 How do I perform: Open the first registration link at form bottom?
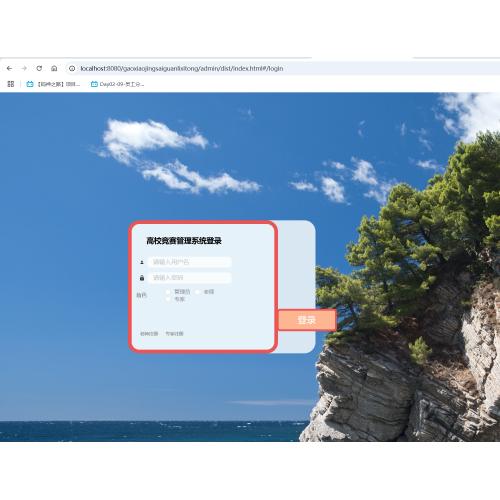tap(149, 334)
